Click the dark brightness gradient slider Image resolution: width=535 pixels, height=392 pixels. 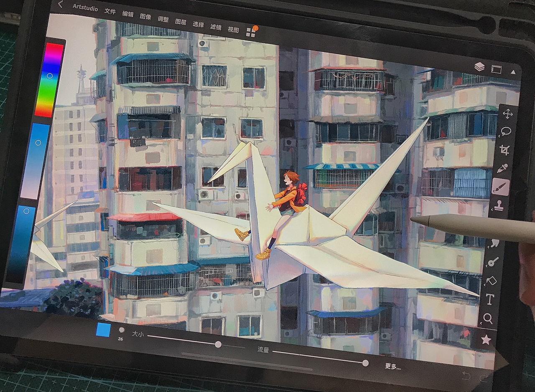21,244
